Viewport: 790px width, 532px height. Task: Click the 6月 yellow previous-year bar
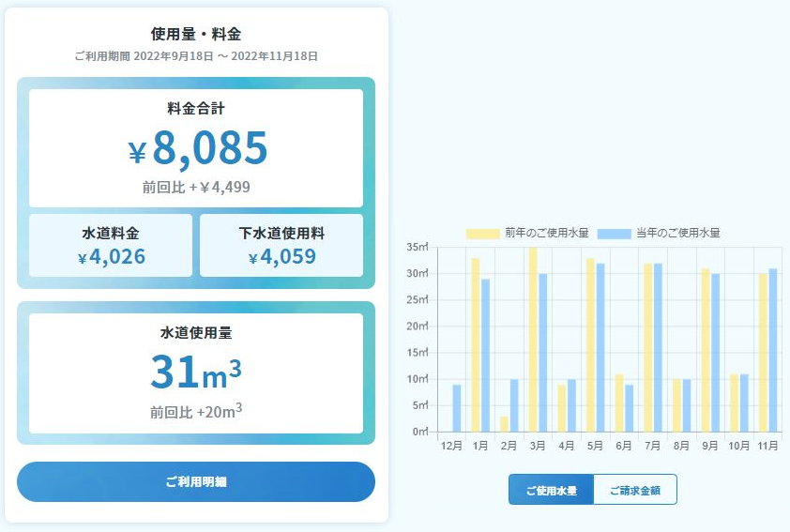pos(619,403)
